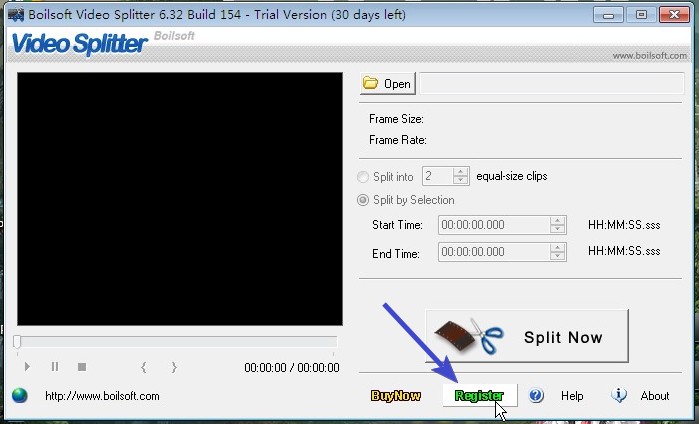Viewport: 699px width, 424px height.
Task: Click the Register button
Action: click(x=480, y=395)
